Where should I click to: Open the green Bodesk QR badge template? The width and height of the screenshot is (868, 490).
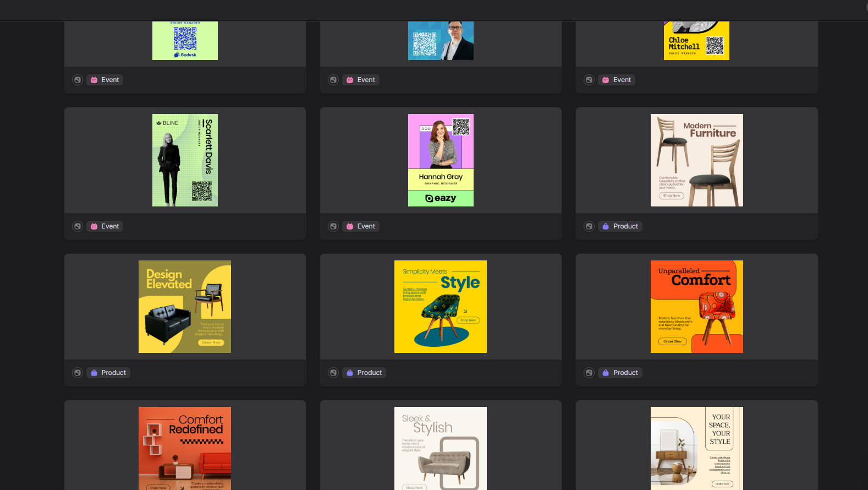click(185, 41)
